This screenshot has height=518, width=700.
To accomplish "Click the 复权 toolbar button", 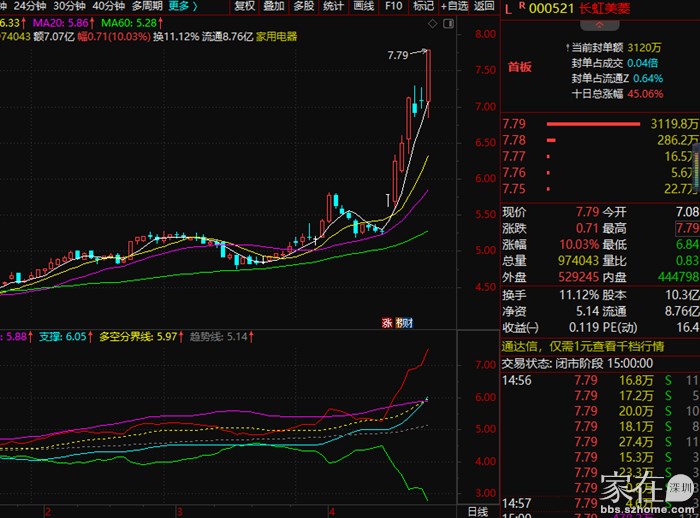I will [x=244, y=6].
